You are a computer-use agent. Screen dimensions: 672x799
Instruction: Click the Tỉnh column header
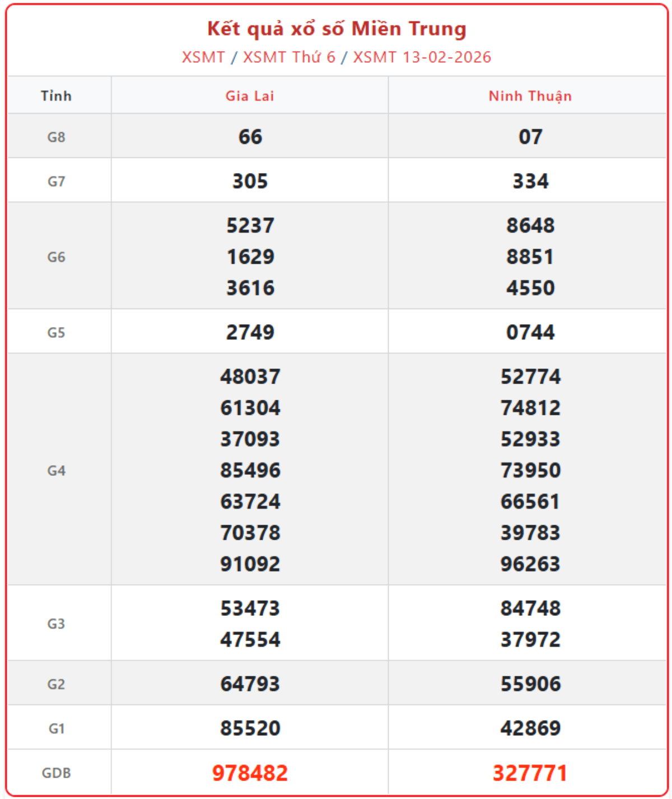[56, 96]
